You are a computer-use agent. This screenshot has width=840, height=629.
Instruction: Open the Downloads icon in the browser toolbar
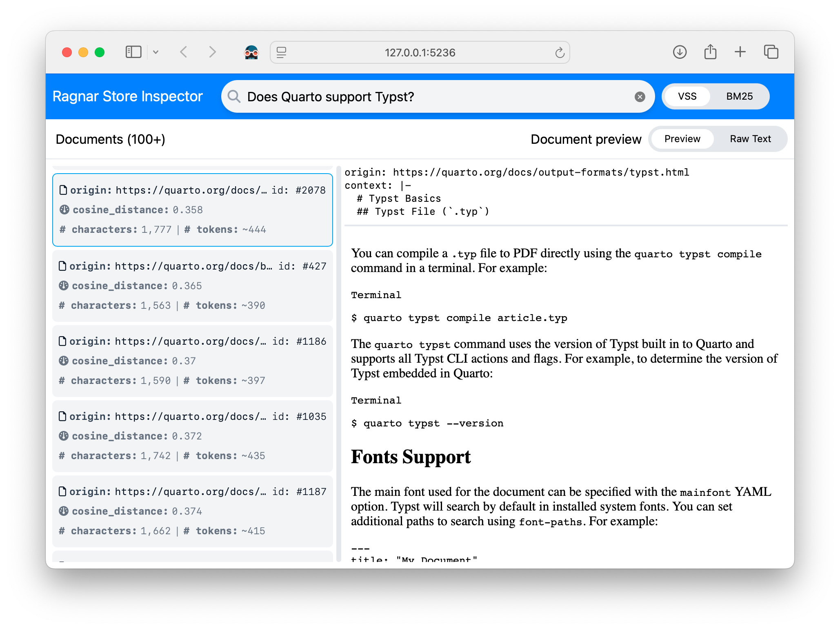coord(680,52)
